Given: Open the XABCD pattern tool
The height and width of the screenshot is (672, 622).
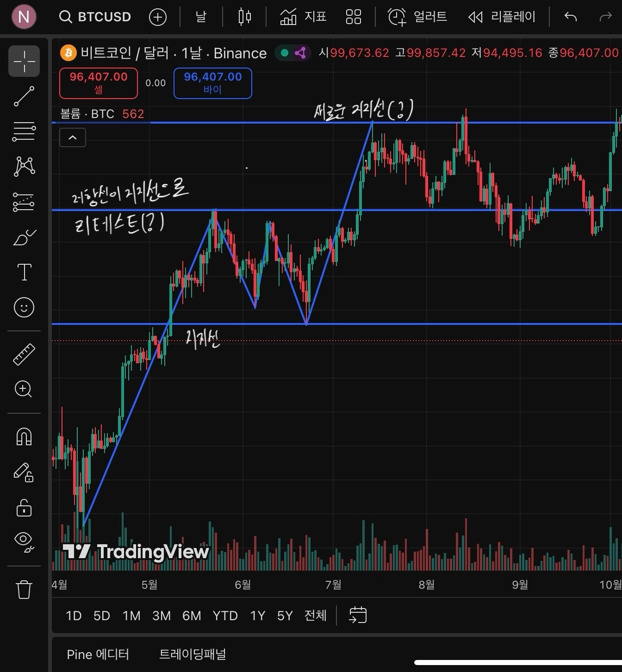Looking at the screenshot, I should coord(24,167).
